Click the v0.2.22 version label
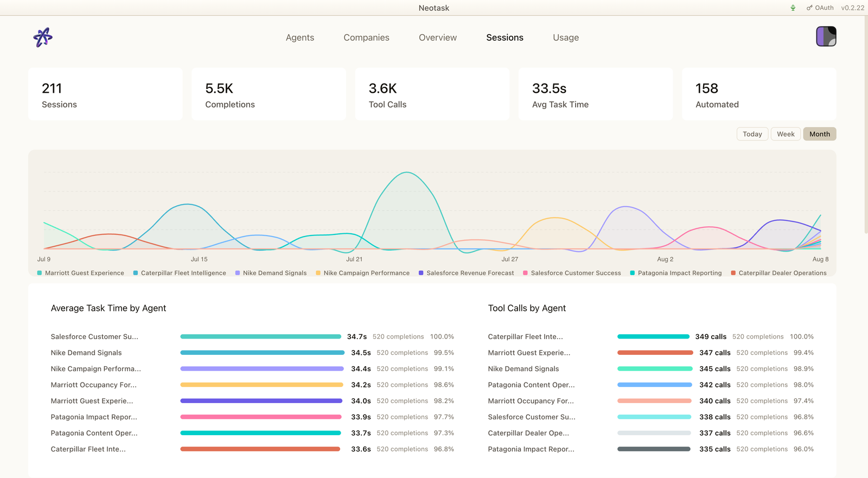This screenshot has width=868, height=478. click(x=853, y=8)
